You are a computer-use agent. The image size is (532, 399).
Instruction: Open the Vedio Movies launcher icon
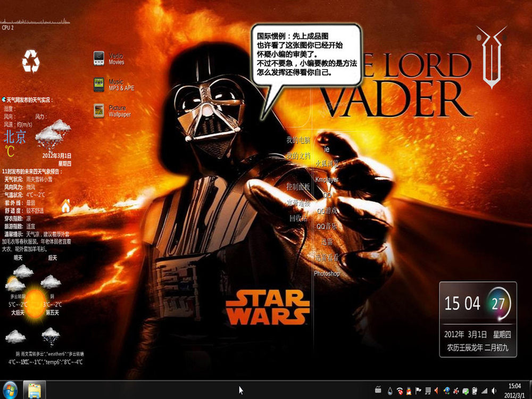[99, 58]
